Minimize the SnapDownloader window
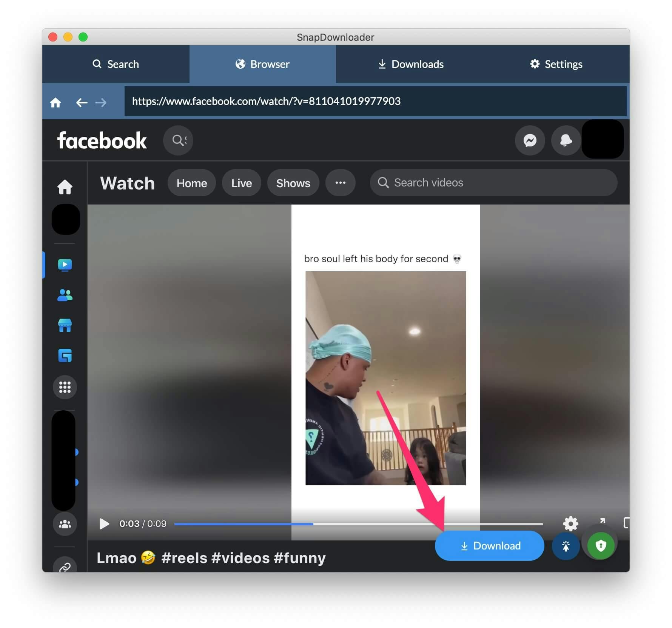Screen dimensions: 672x628 click(68, 37)
